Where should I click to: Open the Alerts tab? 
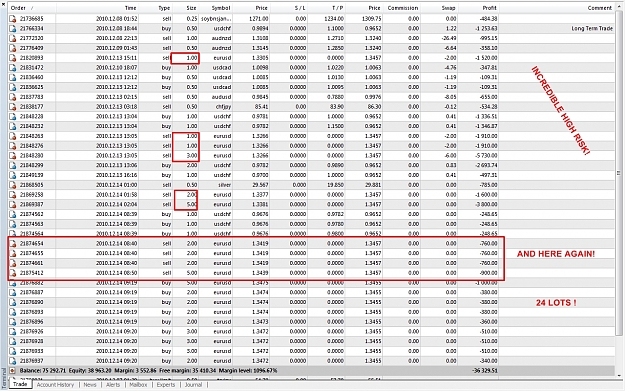click(x=113, y=385)
